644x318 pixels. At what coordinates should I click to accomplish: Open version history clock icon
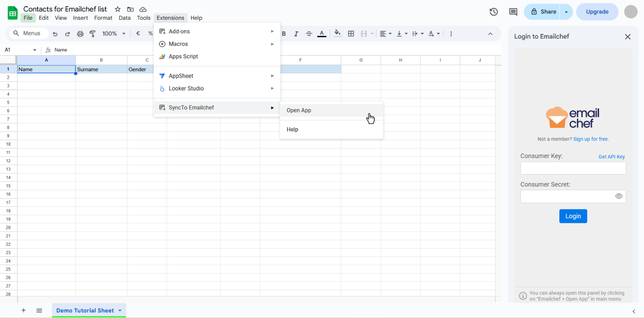(x=494, y=12)
